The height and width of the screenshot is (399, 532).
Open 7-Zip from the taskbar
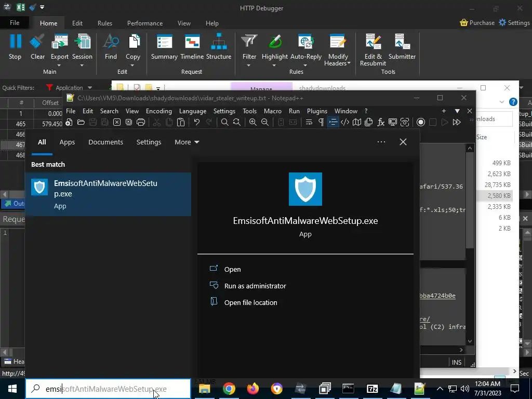(x=372, y=389)
